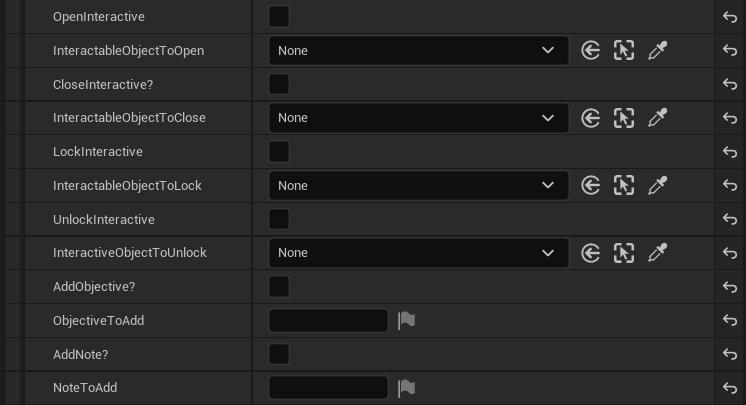This screenshot has width=746, height=405.
Task: Open the InteractiveObjectToUnlock actor dropdown
Action: click(x=418, y=253)
